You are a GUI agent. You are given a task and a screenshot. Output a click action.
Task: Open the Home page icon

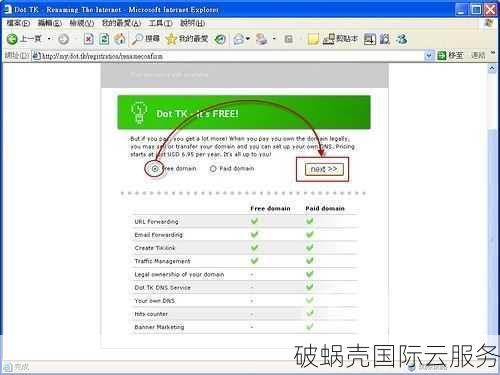(120, 39)
